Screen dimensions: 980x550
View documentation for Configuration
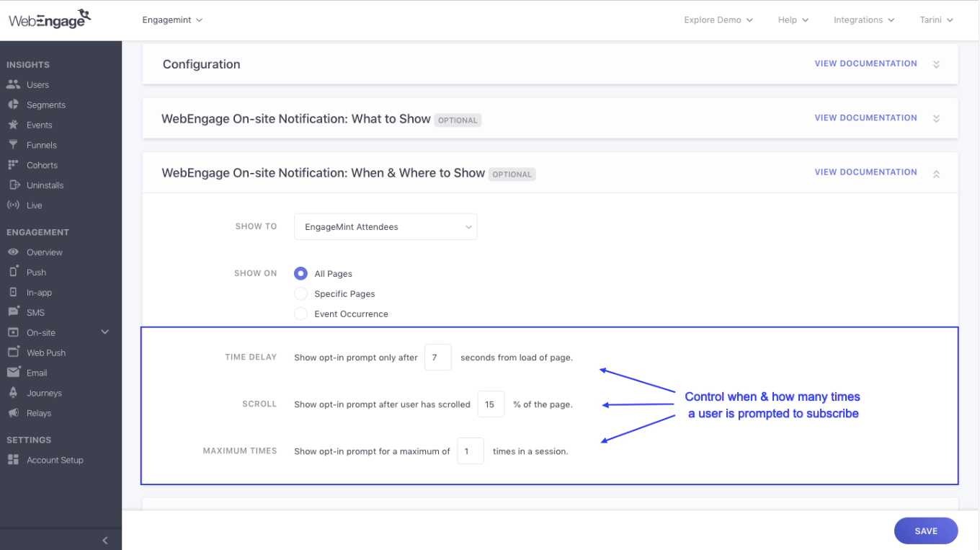(865, 63)
